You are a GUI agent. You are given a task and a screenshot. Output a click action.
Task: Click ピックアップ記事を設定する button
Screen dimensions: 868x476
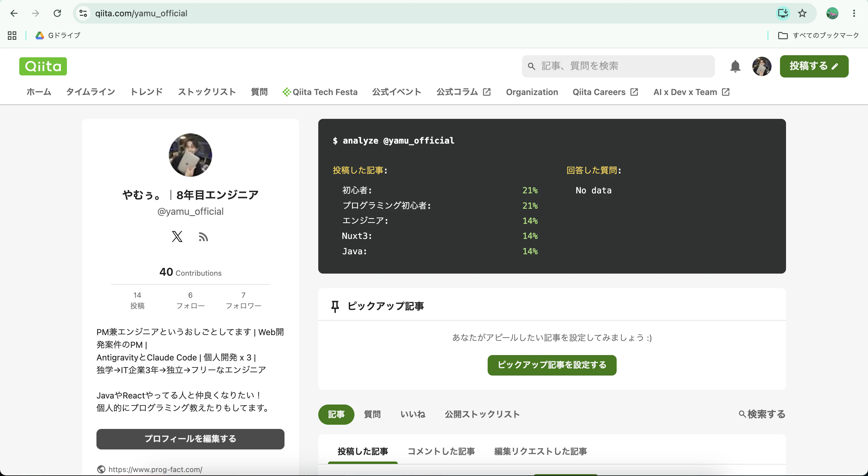[552, 365]
